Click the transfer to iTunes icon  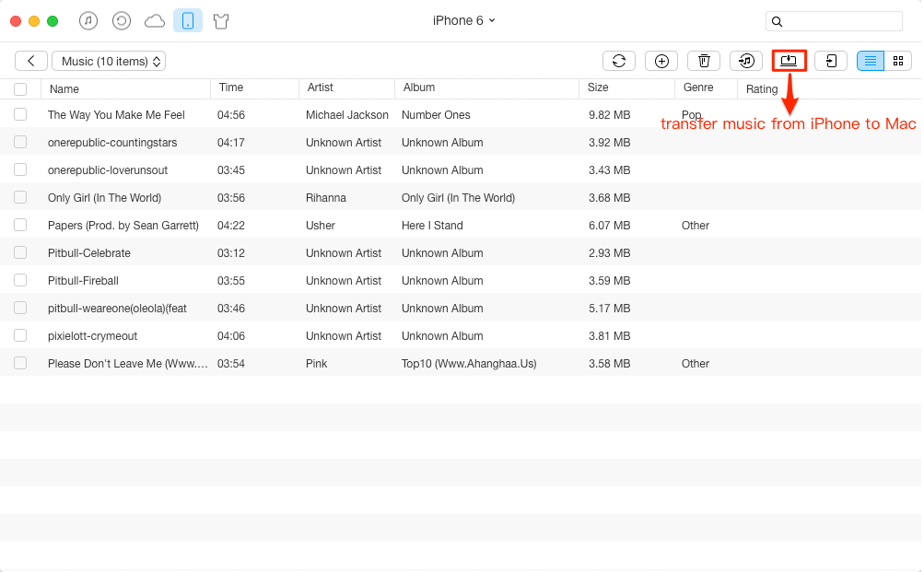pos(746,61)
